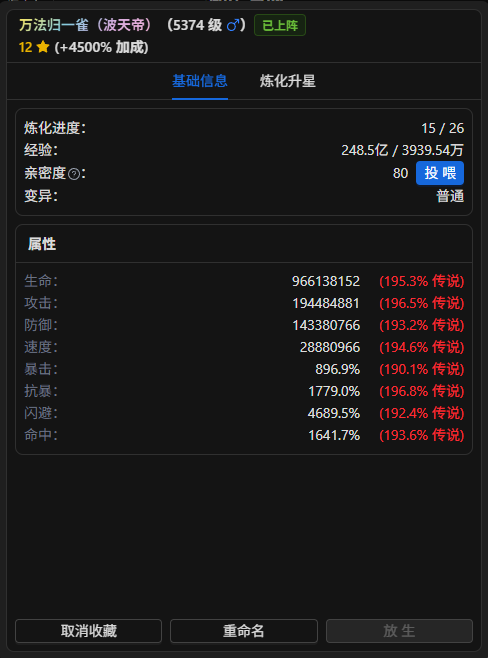Click the 变异 value 普通
This screenshot has width=488, height=658.
tap(450, 196)
